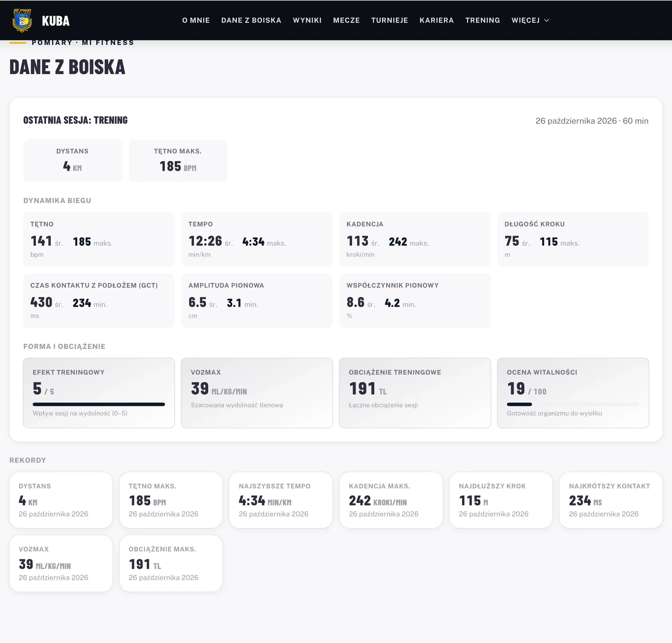The image size is (672, 643).
Task: Click the DYSTANS 4 KM record card
Action: click(61, 500)
